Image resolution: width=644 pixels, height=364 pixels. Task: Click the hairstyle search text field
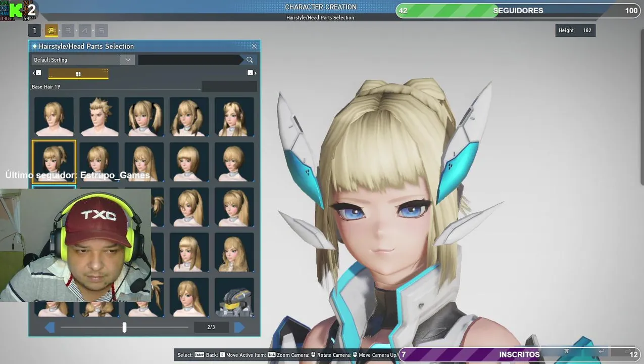[190, 60]
